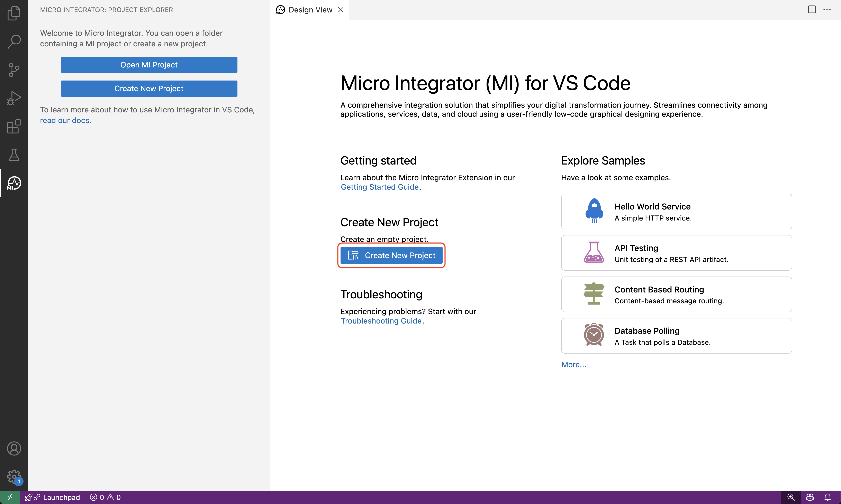
Task: Open the Testing view beaker icon
Action: pos(13,155)
